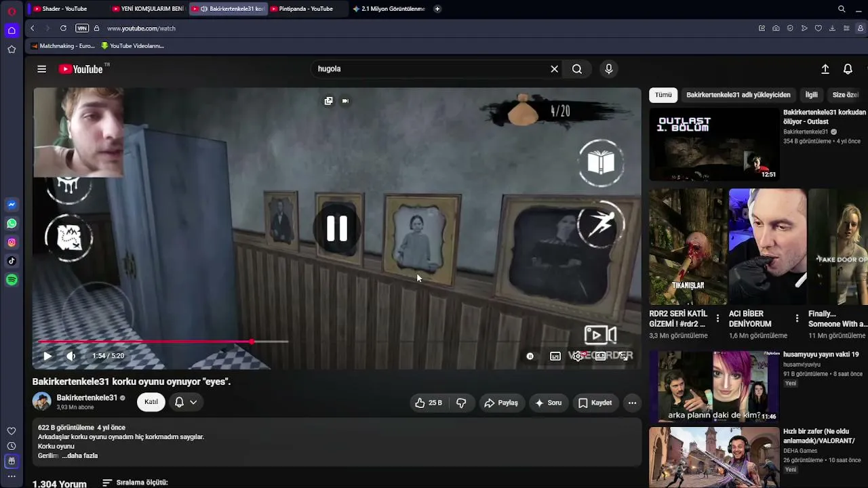Open TikTok in the Opera sidebar
This screenshot has width=868, height=488.
(x=12, y=261)
